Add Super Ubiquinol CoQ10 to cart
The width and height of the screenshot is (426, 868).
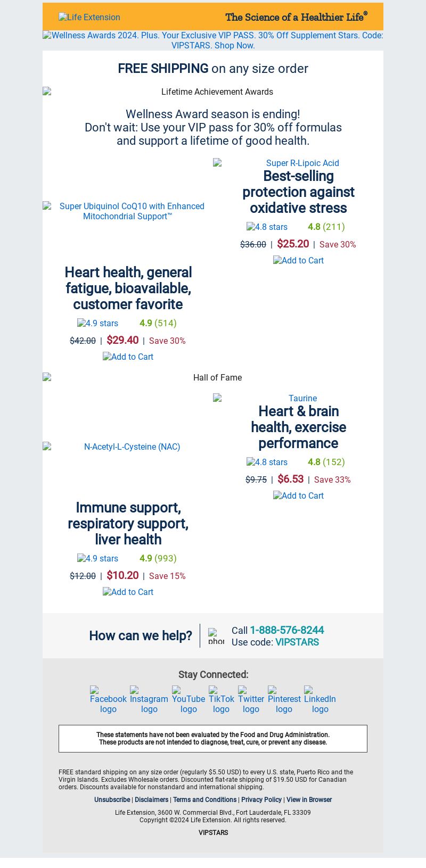click(128, 357)
